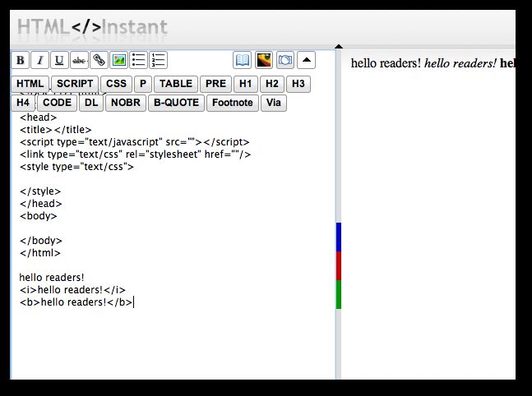Click the <style type="text/css"> line

point(76,167)
